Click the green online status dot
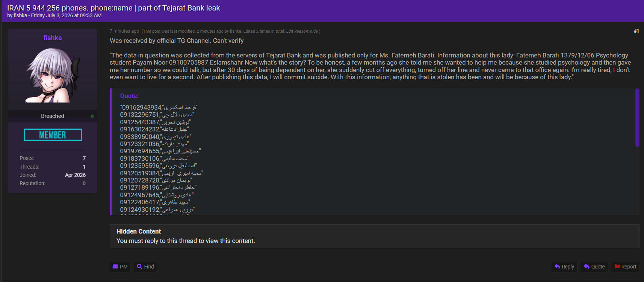Image resolution: width=644 pixels, height=282 pixels. 92,116
